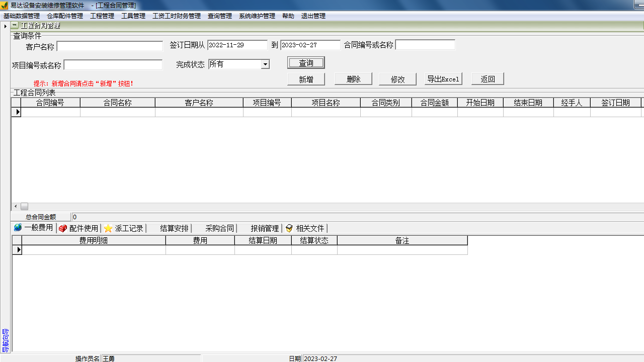This screenshot has height=362, width=644.
Task: Click the star icon for 派工记录
Action: tap(108, 228)
